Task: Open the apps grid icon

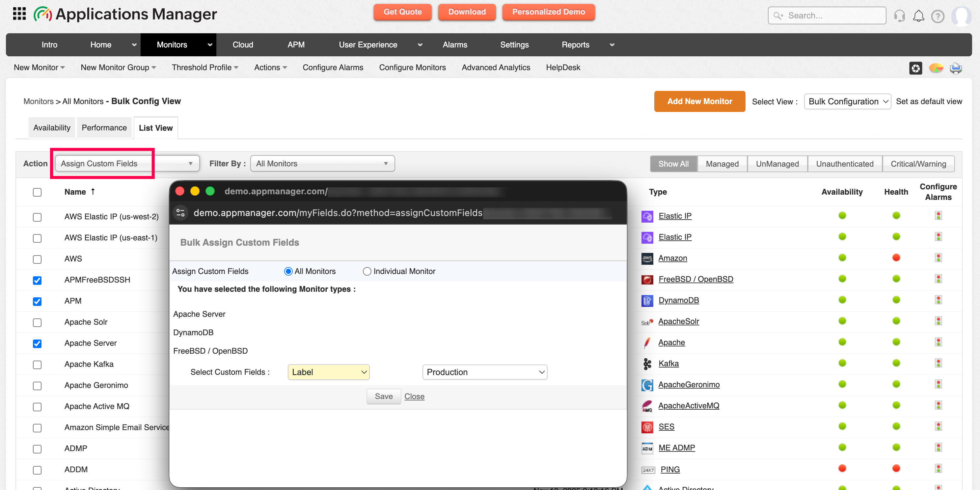Action: tap(19, 14)
